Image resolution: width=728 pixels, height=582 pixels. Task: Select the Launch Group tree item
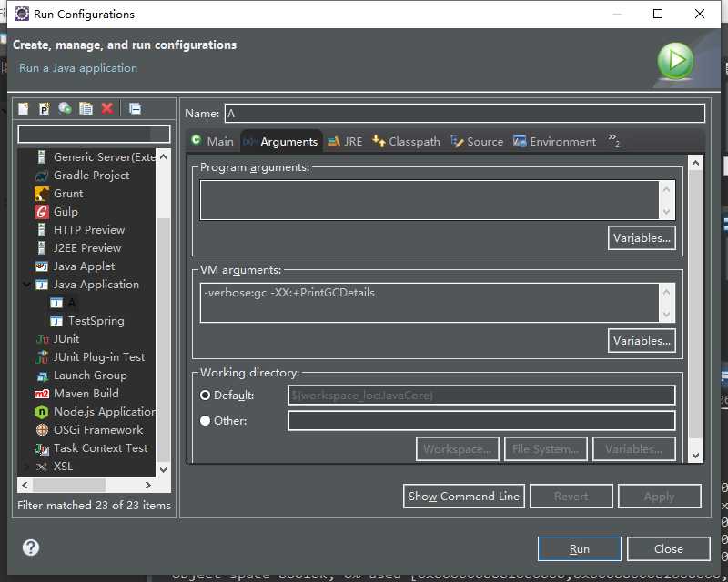pos(90,376)
